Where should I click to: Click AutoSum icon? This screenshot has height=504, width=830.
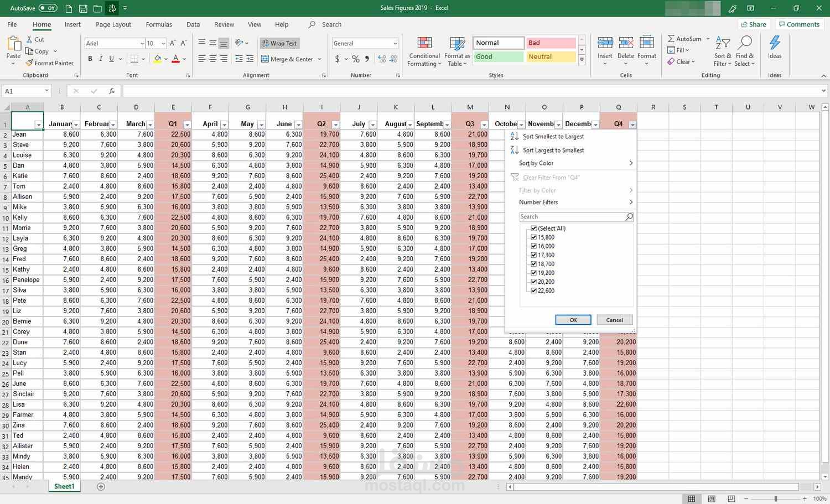[x=671, y=39]
